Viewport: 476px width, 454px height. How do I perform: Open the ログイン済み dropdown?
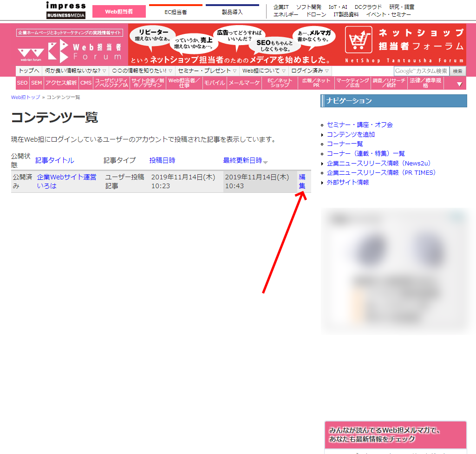[x=310, y=71]
